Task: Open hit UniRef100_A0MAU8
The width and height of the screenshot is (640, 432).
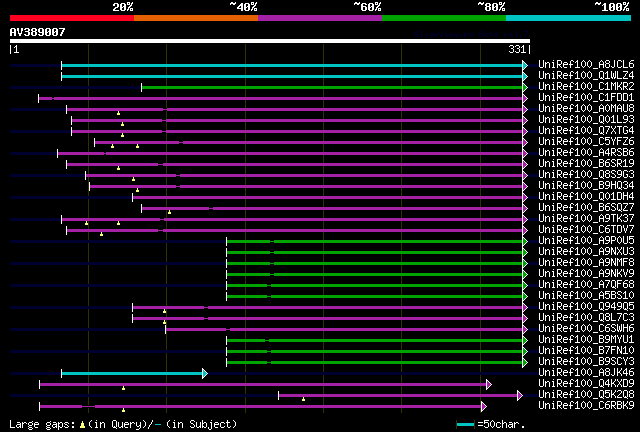Action: pos(586,108)
